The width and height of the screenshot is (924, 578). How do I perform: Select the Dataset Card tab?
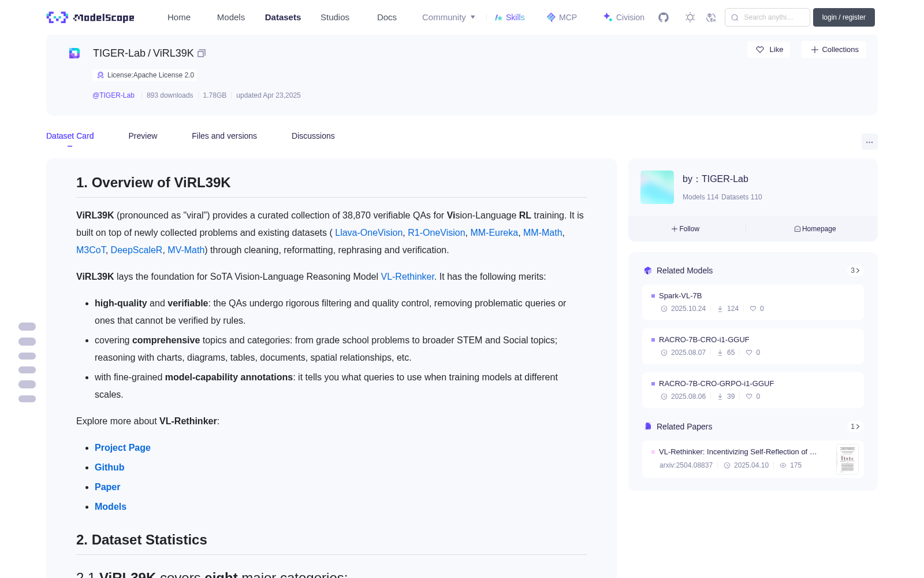coord(70,136)
